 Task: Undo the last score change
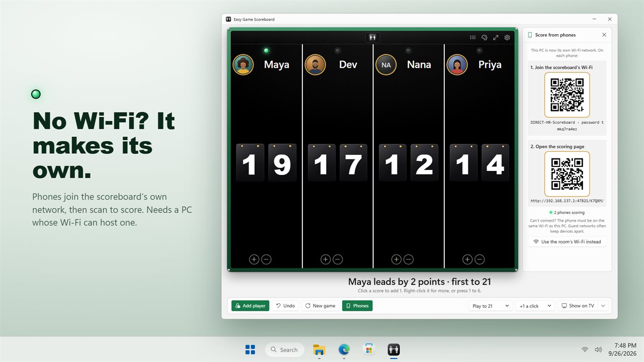coord(285,306)
